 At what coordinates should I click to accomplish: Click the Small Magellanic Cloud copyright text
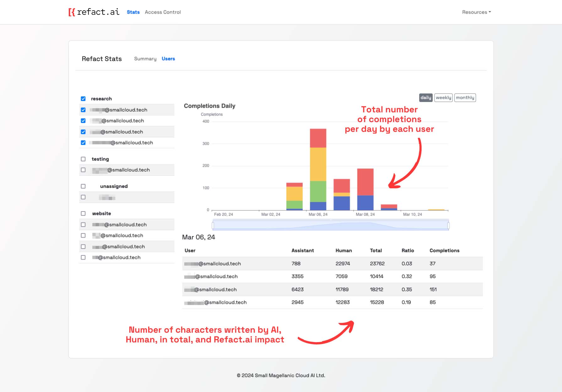281,375
